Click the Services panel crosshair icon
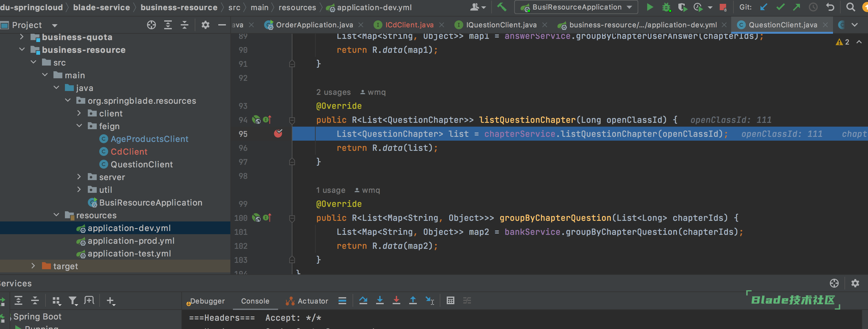The height and width of the screenshot is (329, 868). pos(834,283)
